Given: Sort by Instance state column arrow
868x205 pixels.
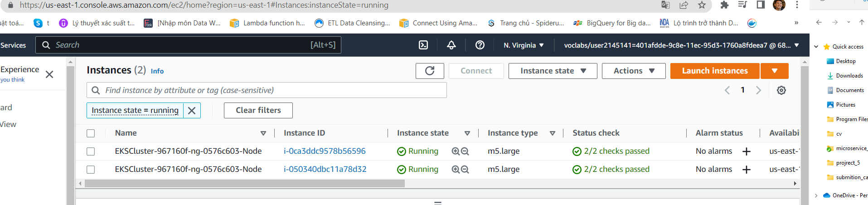Looking at the screenshot, I should [x=467, y=133].
